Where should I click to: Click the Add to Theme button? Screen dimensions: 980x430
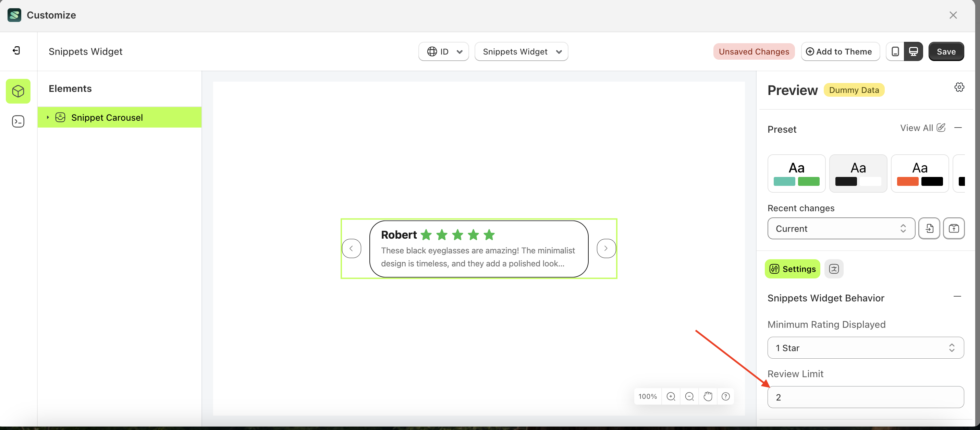[841, 51]
